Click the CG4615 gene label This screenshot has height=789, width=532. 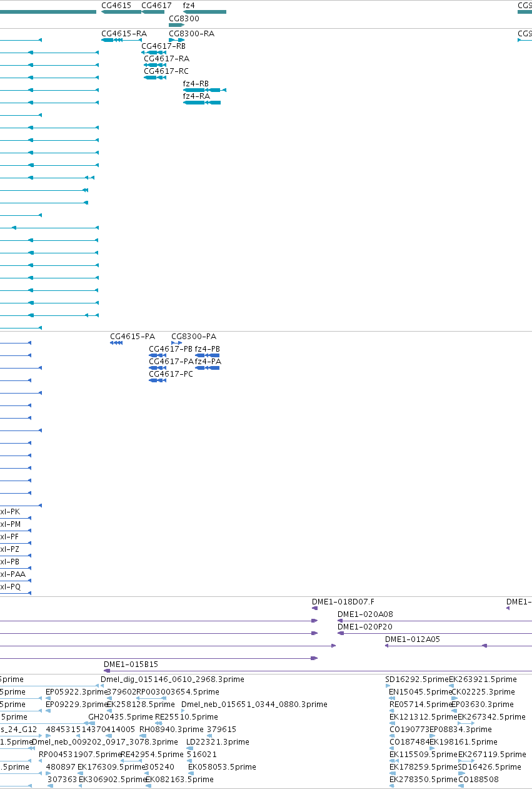[116, 5]
